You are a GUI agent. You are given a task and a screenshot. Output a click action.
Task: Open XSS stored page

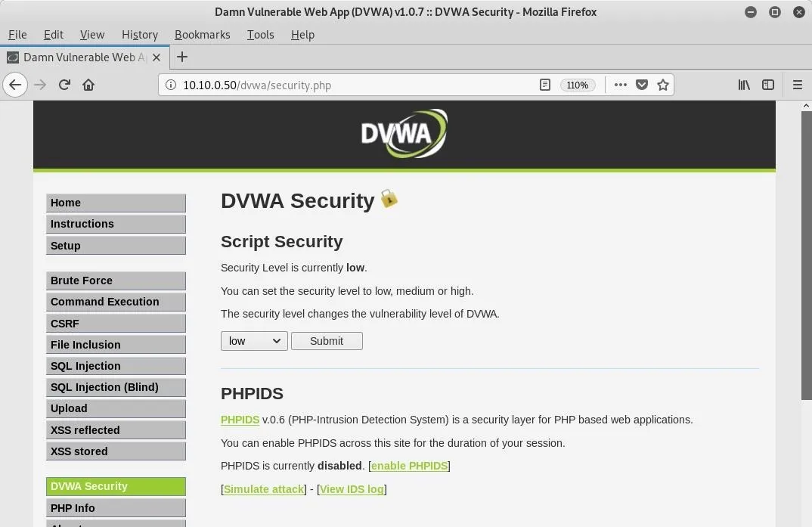116,451
